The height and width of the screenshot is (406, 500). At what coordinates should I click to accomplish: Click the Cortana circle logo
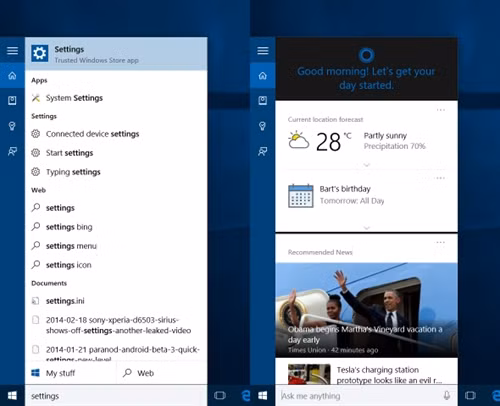tap(366, 55)
